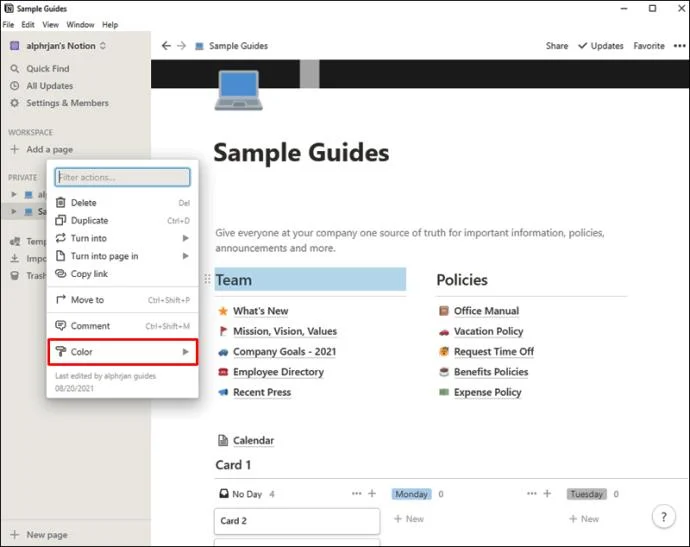
Task: Open the No Day column three-dots menu
Action: [356, 493]
